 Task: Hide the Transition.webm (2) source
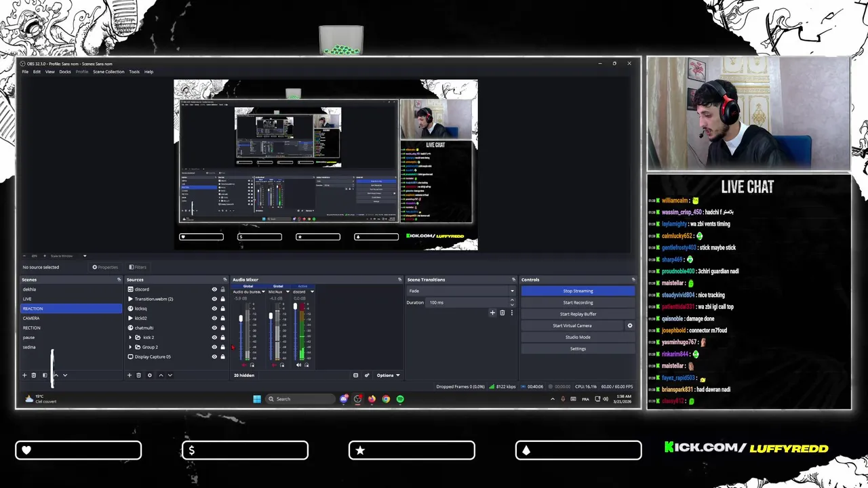[214, 299]
